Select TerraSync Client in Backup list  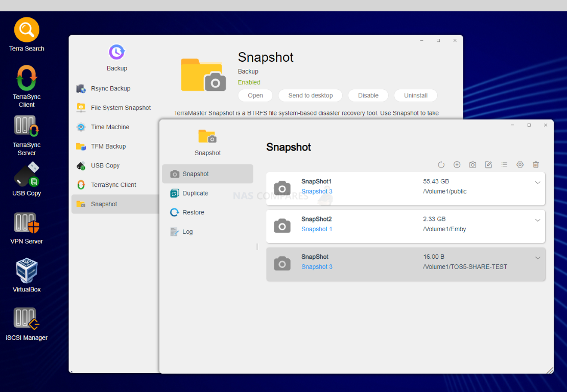tap(115, 185)
